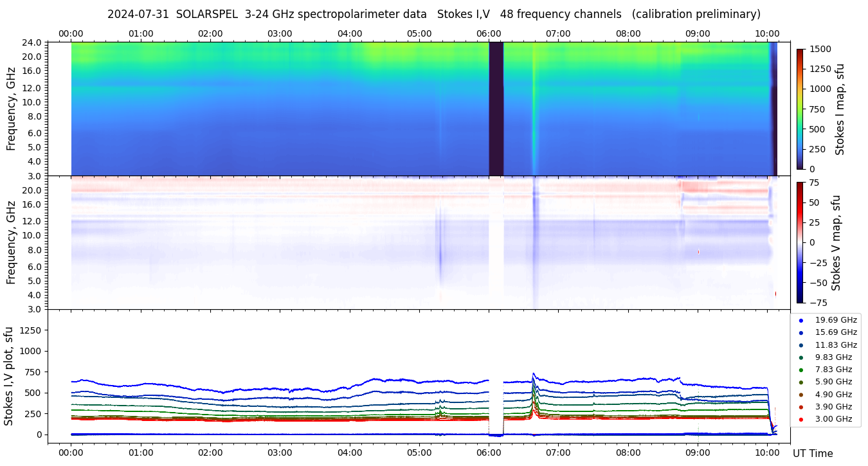
Task: Click the 3.90 GHz legend entry
Action: (833, 407)
